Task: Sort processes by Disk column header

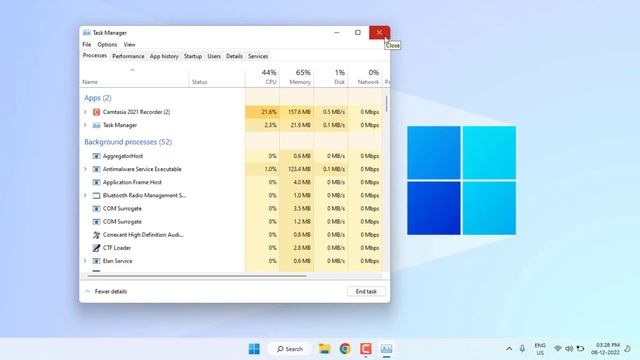Action: (x=331, y=77)
